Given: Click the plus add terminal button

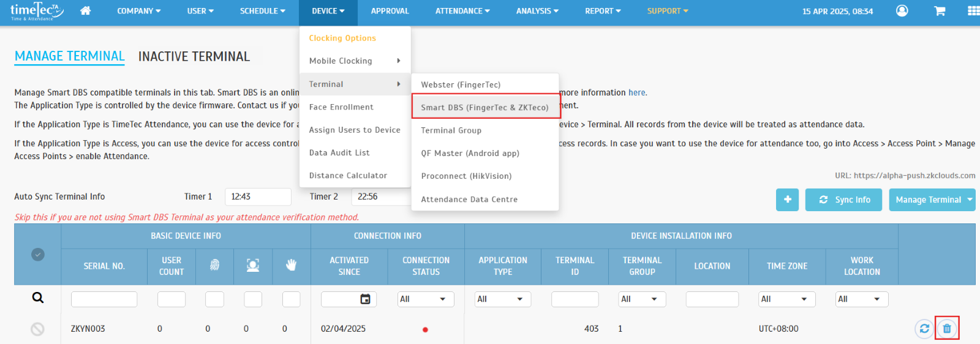Looking at the screenshot, I should click(x=787, y=200).
